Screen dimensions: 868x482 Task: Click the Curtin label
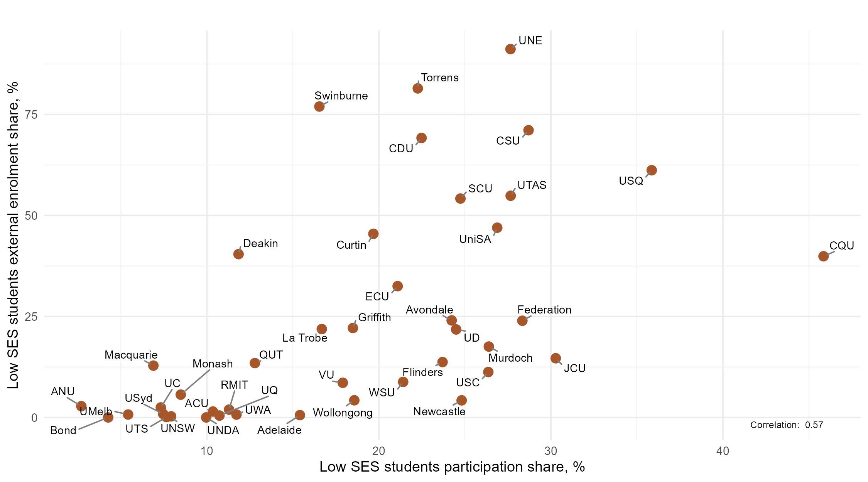point(351,245)
